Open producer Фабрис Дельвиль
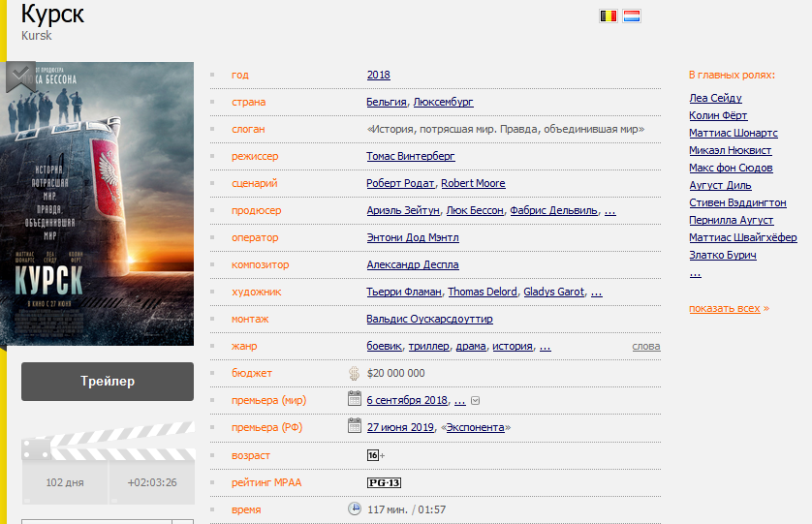812x524 pixels. click(553, 210)
